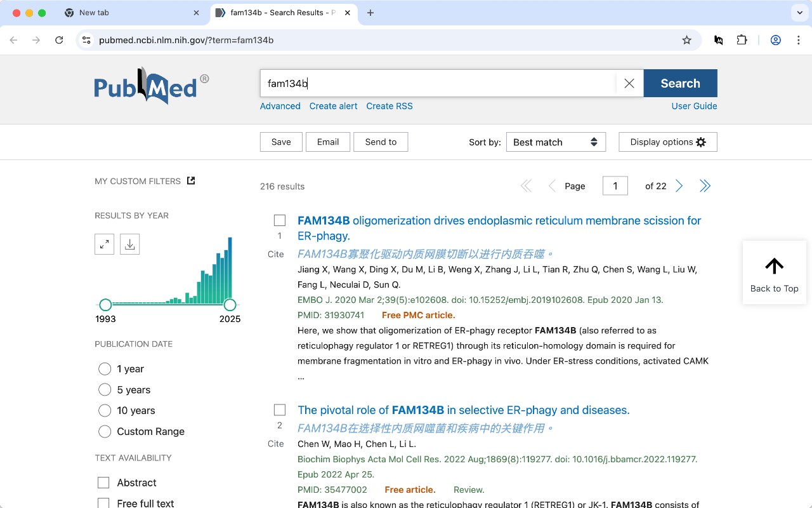This screenshot has width=812, height=508.
Task: Open site information icon in address bar
Action: 87,40
